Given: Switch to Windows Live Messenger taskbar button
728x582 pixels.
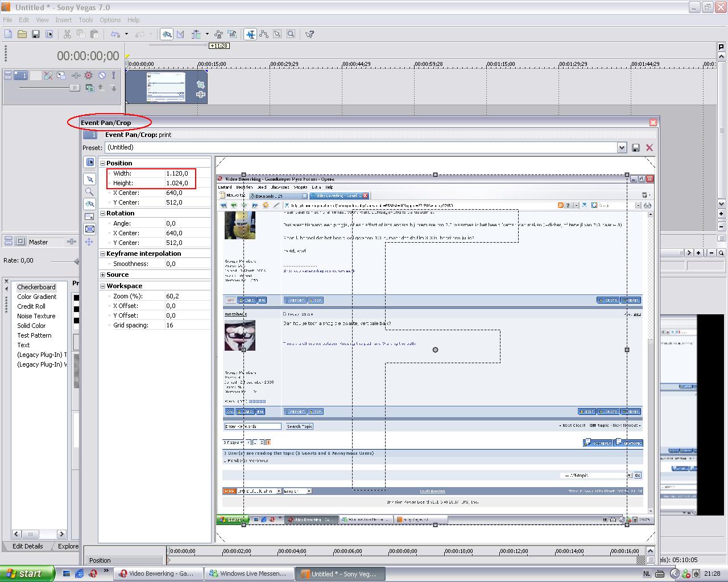Looking at the screenshot, I should coord(249,573).
